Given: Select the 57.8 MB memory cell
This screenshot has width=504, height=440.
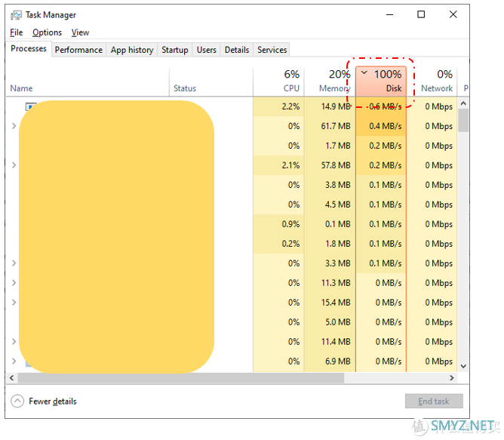Looking at the screenshot, I should tap(330, 165).
